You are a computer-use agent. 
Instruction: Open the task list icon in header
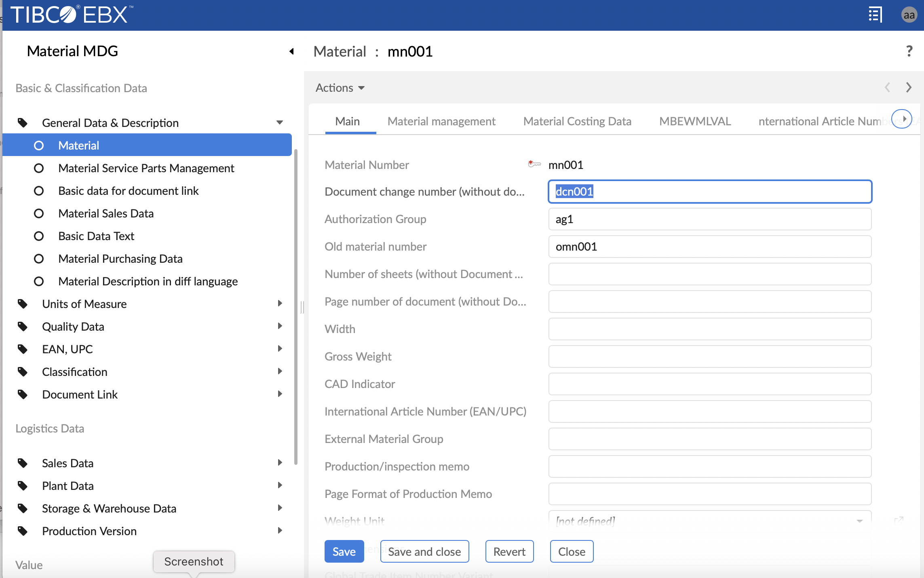(875, 15)
